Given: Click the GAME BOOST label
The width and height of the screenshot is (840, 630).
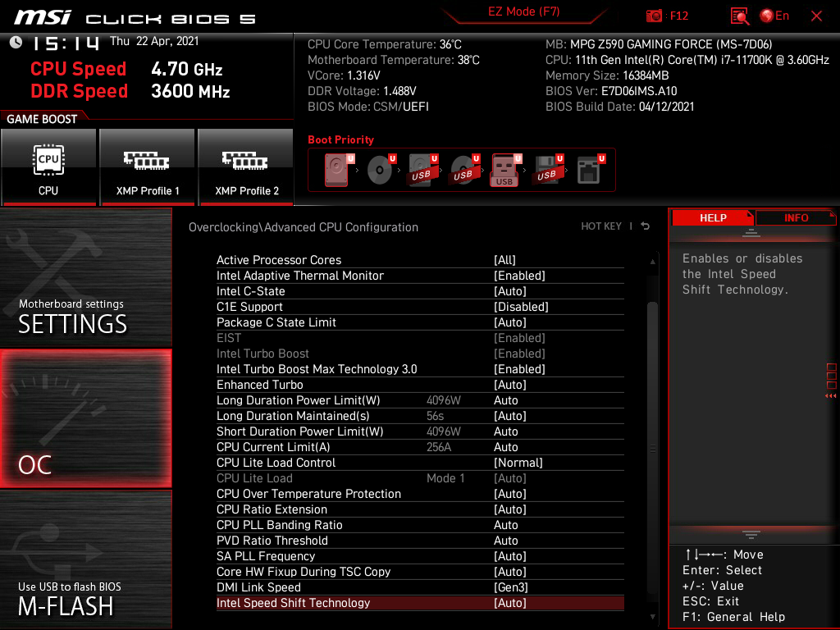Looking at the screenshot, I should click(42, 119).
